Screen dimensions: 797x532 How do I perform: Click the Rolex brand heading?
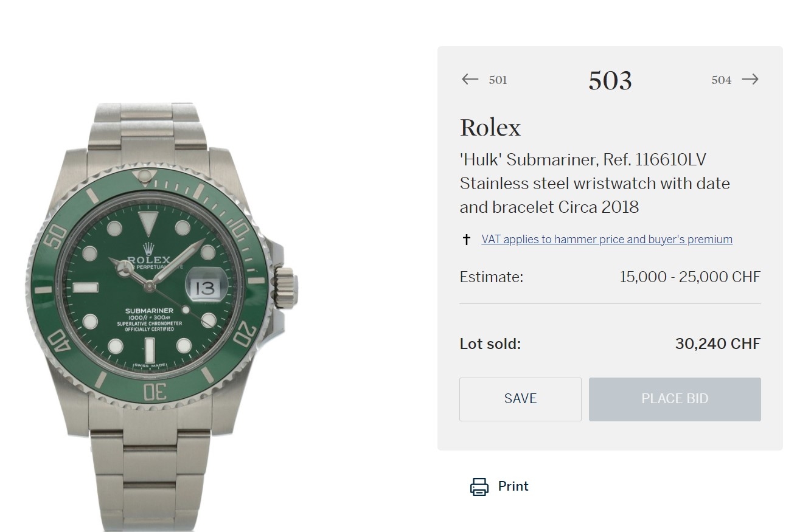[490, 128]
